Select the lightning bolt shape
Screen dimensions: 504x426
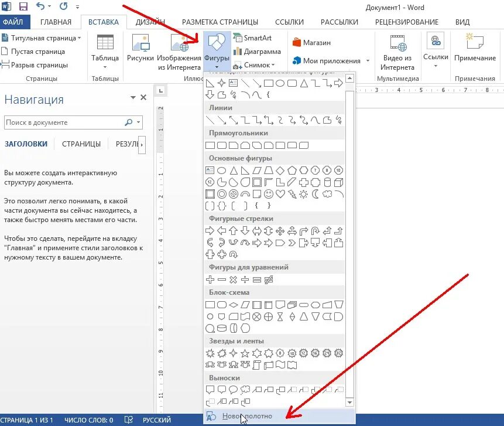(x=292, y=194)
